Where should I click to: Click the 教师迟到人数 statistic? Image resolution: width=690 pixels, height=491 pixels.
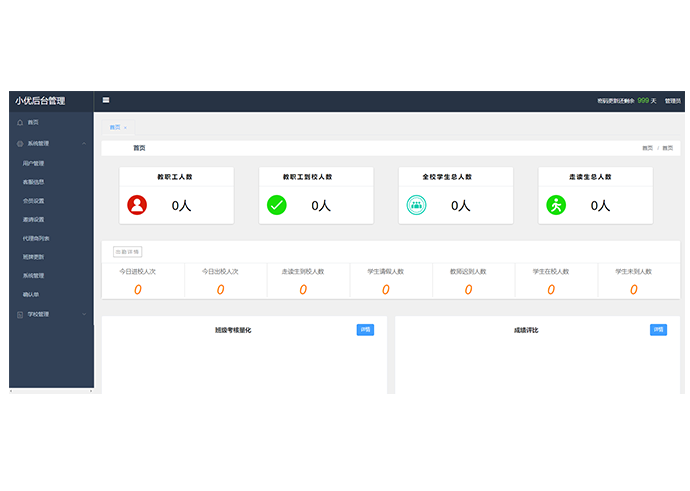(x=468, y=281)
